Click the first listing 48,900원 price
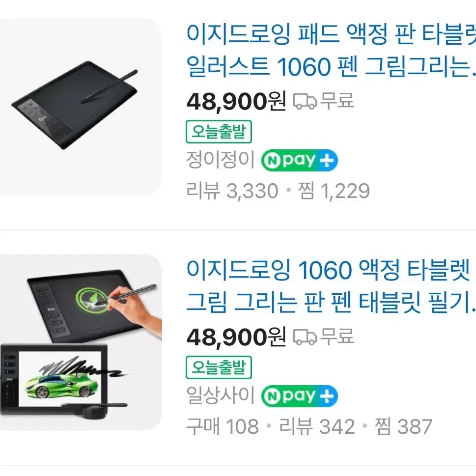The width and height of the screenshot is (476, 476). [x=236, y=101]
